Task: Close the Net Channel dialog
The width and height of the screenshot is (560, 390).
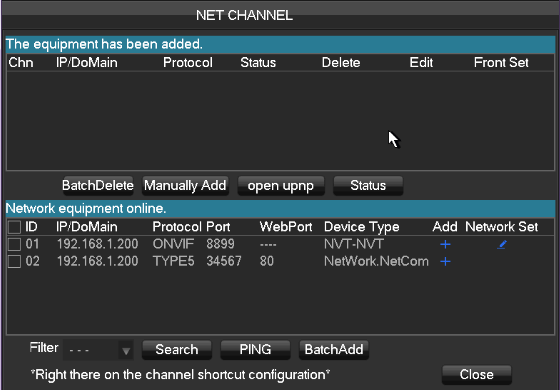Action: (x=476, y=375)
